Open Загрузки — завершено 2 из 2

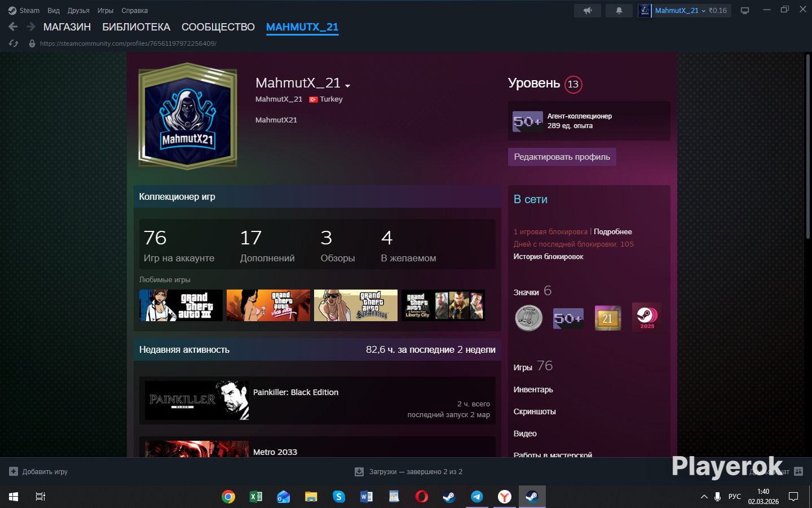(x=416, y=471)
